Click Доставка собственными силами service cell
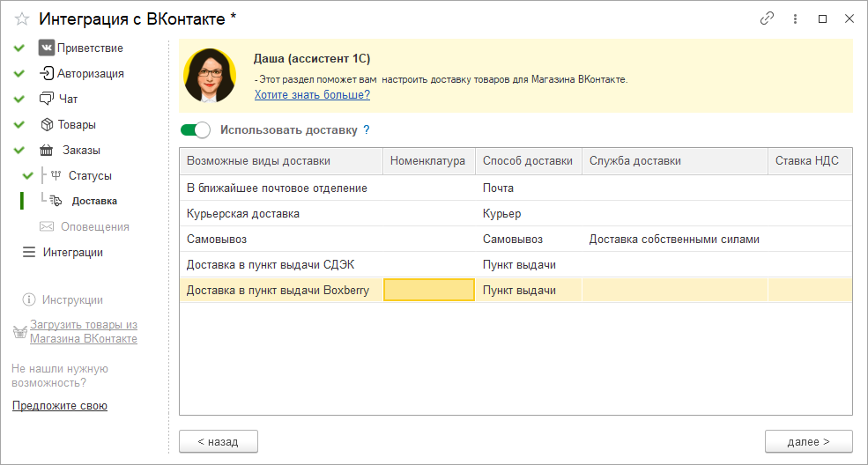Image resolution: width=868 pixels, height=465 pixels. click(675, 240)
